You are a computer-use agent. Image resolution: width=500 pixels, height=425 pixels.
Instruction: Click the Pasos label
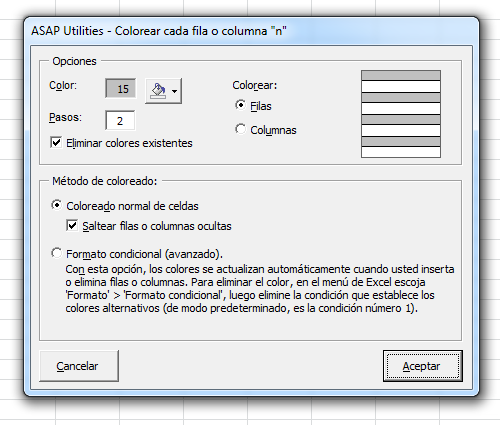tap(65, 117)
